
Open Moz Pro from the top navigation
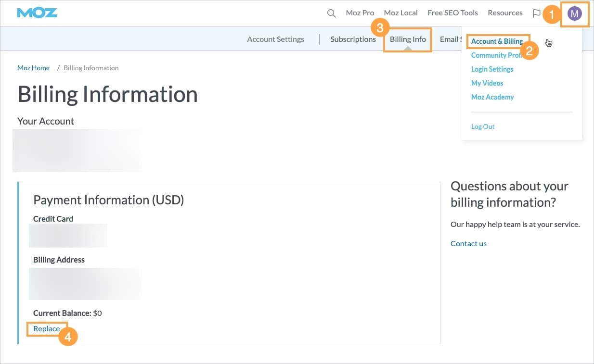click(360, 13)
